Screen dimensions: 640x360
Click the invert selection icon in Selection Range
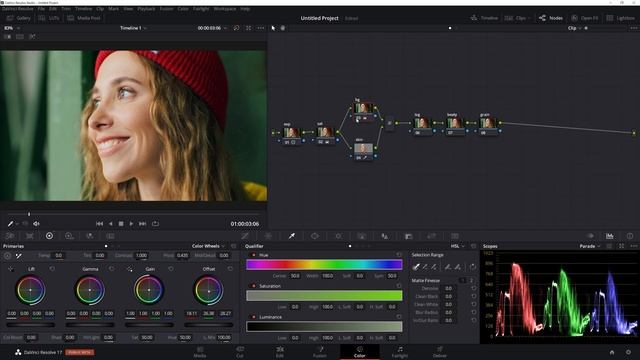473,267
